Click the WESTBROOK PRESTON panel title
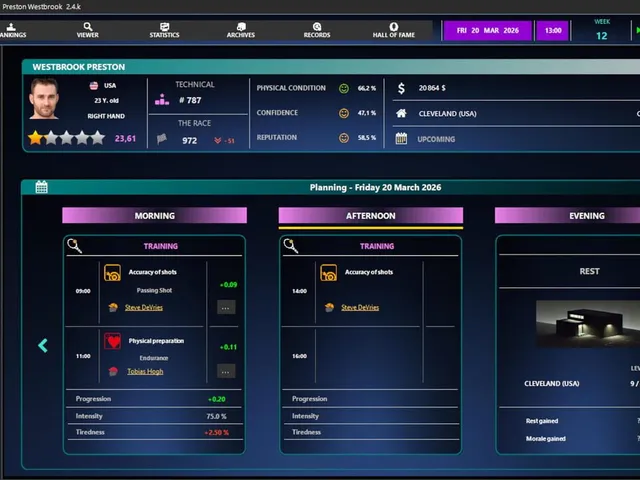Image resolution: width=640 pixels, height=480 pixels. click(79, 67)
